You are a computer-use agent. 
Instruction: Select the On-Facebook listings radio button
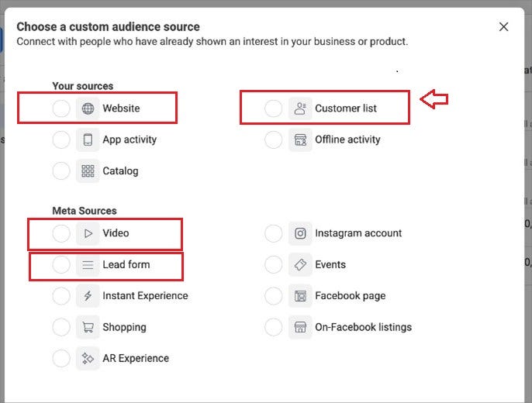coord(274,327)
